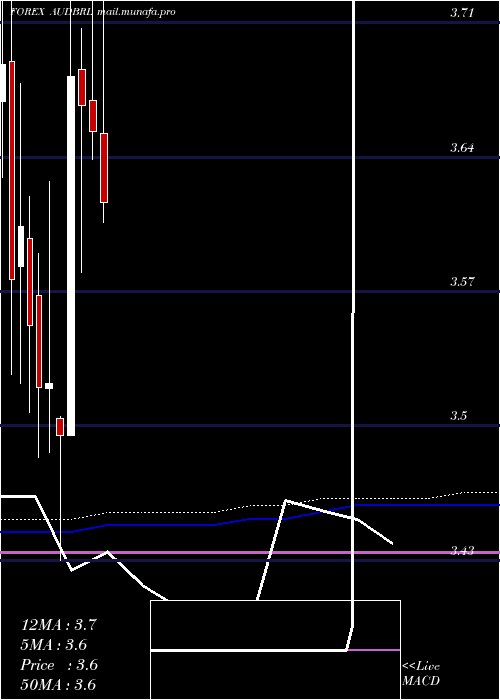Click the 3.71 price axis label
This screenshot has width=500, height=700.
[462, 13]
